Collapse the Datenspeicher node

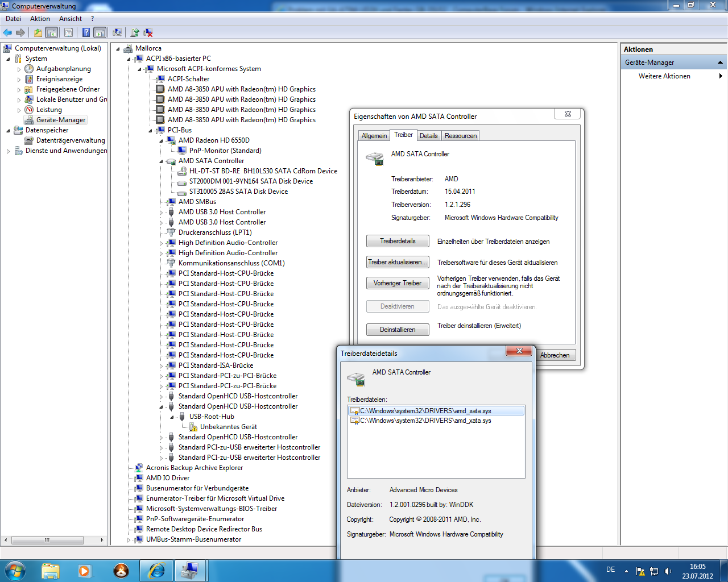pos(8,130)
